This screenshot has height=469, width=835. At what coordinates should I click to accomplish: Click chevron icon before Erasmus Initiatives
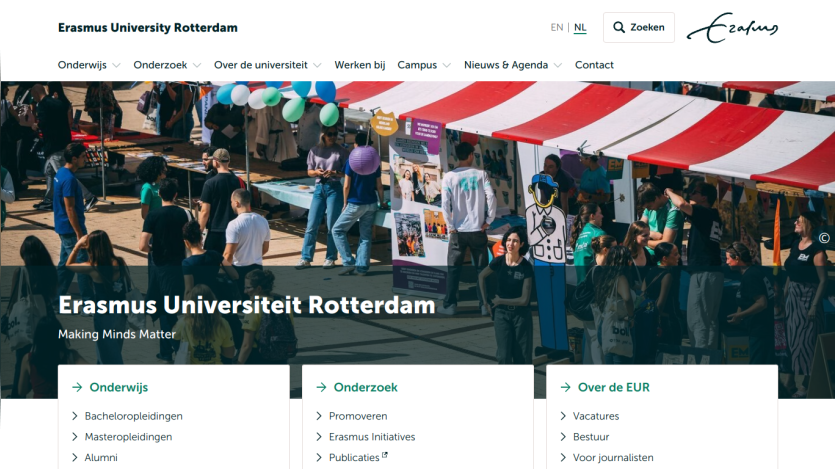coord(319,437)
